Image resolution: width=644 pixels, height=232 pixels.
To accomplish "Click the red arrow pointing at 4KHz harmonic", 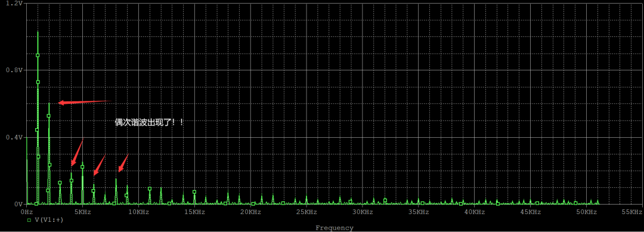I will tap(77, 153).
